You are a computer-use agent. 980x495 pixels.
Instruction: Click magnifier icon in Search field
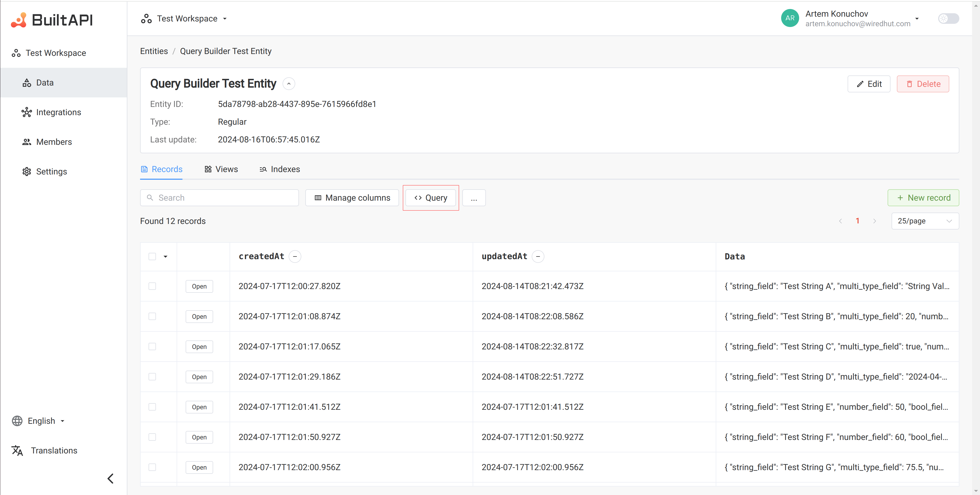150,198
